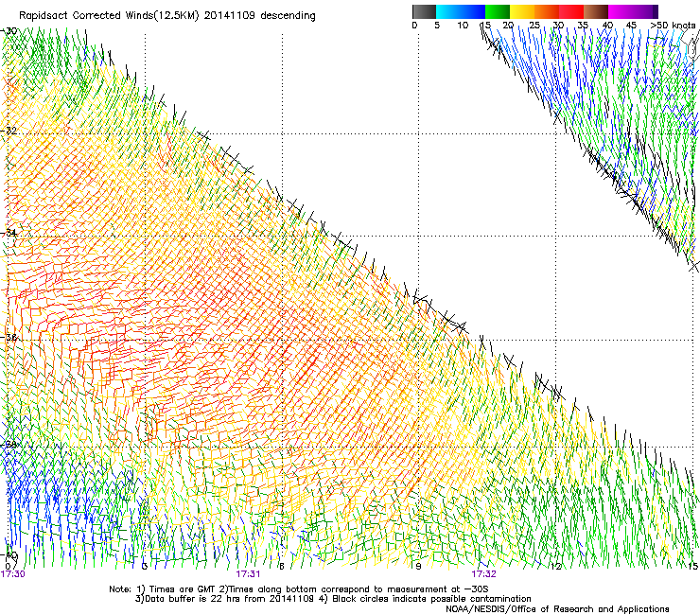Click the '35' label under the color scale

583,26
